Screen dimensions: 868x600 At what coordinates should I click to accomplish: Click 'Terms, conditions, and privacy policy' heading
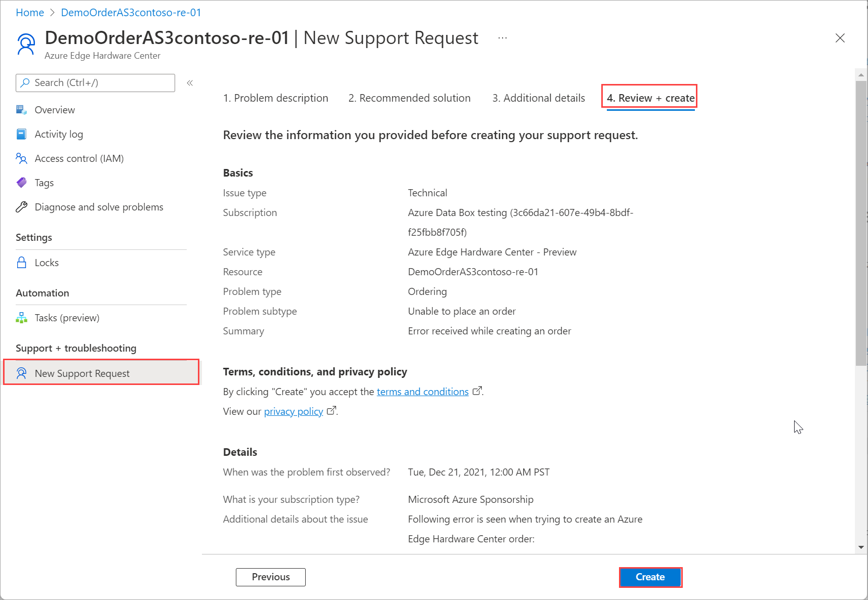coord(315,372)
